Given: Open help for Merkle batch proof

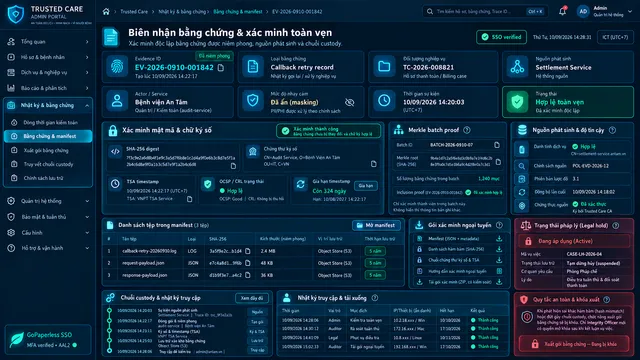Looking at the screenshot, I should 467,130.
